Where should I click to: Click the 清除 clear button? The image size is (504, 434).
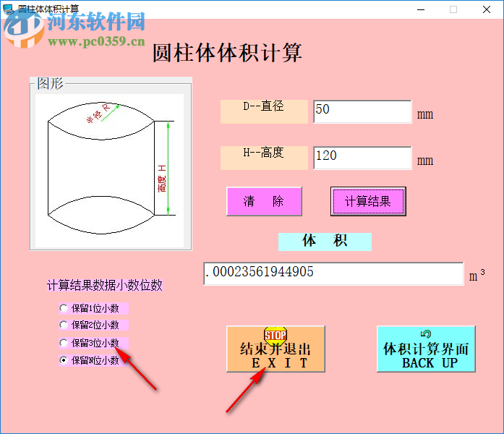264,201
